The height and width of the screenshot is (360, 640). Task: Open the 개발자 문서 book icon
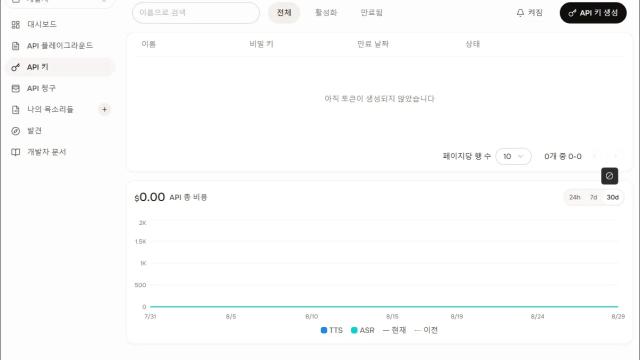click(16, 152)
